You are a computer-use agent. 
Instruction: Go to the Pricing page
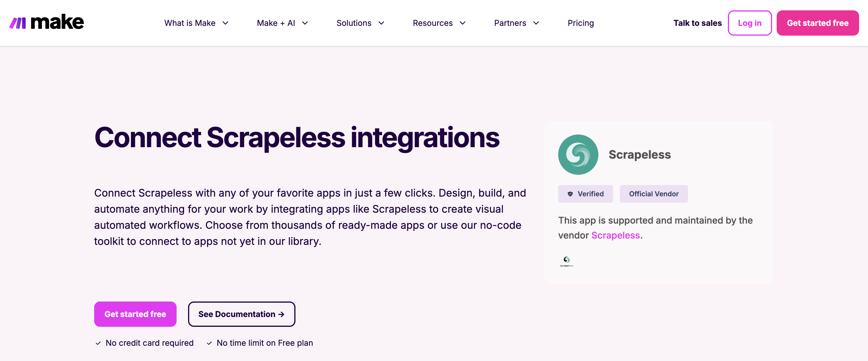581,23
